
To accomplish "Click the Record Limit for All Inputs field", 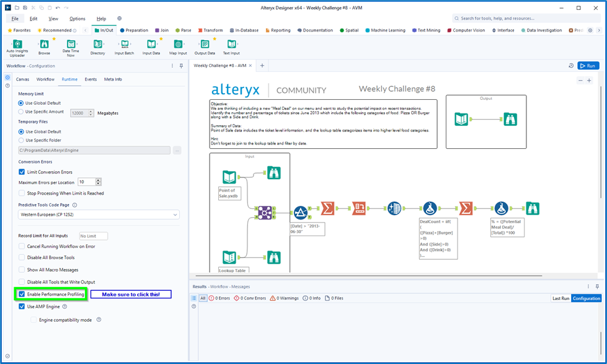I will tap(94, 236).
